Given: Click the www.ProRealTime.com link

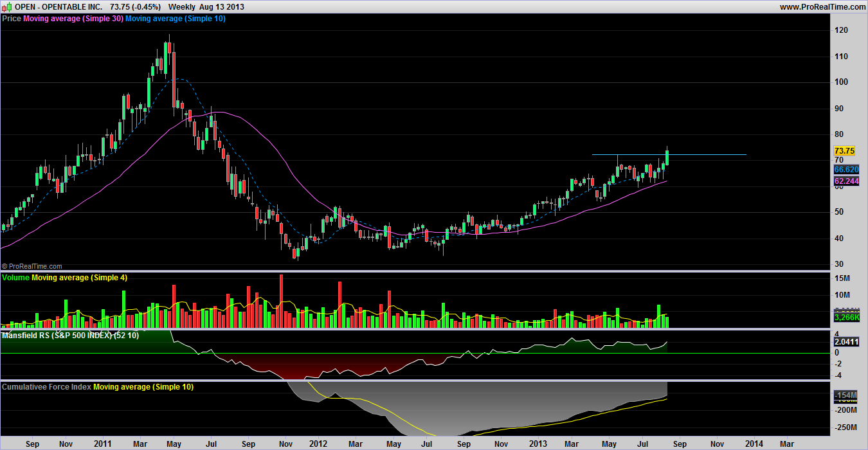Looking at the screenshot, I should (x=822, y=6).
